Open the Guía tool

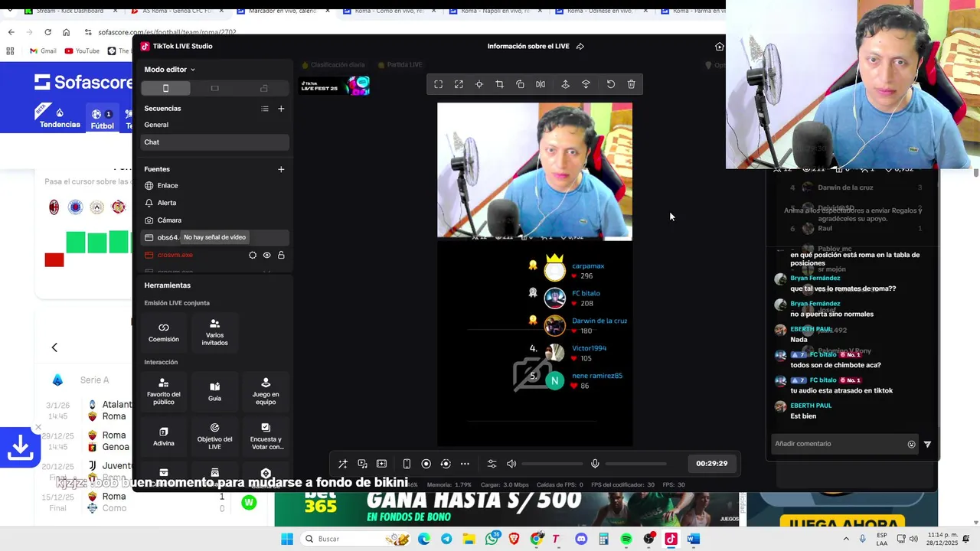(x=214, y=390)
